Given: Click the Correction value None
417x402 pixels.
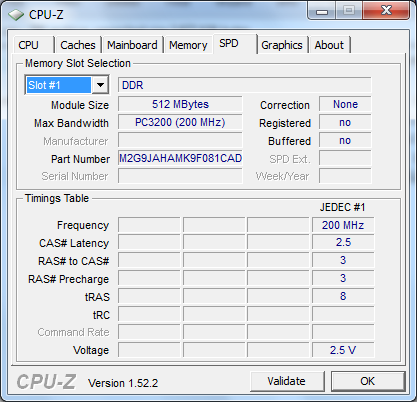Looking at the screenshot, I should coord(345,104).
